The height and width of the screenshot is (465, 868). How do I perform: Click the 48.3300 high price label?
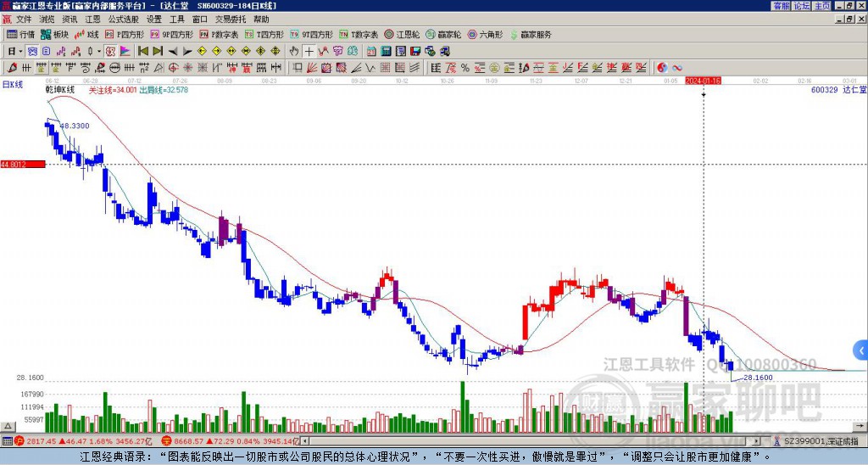tap(75, 126)
